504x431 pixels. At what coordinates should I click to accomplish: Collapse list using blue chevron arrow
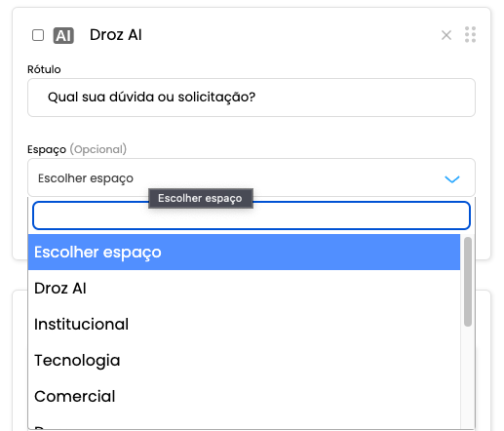(x=452, y=179)
